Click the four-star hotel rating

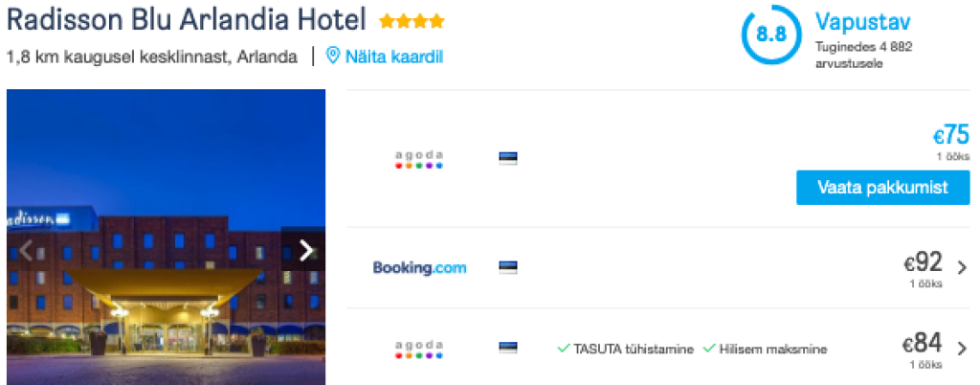point(412,21)
